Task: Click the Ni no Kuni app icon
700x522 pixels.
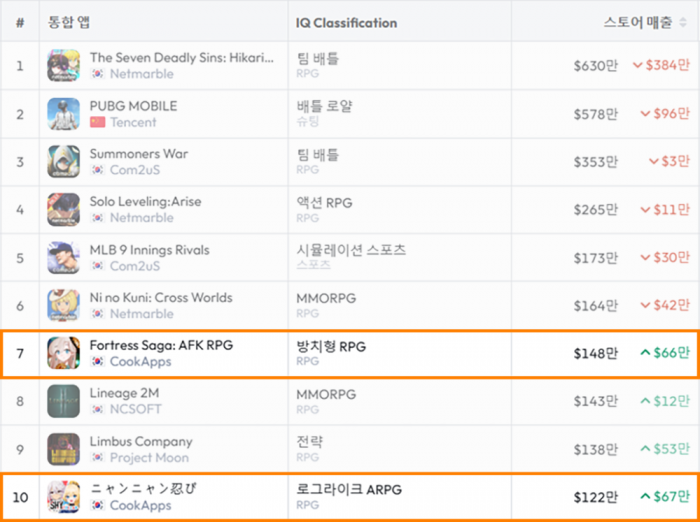Action: point(63,305)
